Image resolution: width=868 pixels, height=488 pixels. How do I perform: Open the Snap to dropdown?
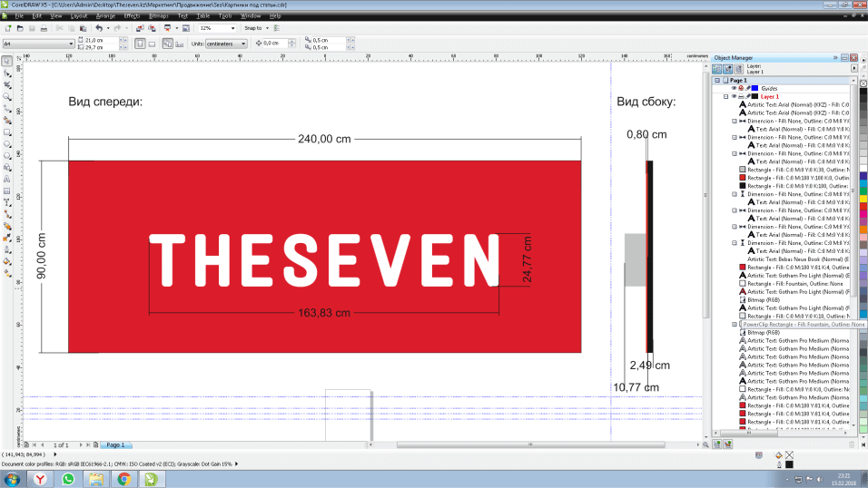(267, 28)
